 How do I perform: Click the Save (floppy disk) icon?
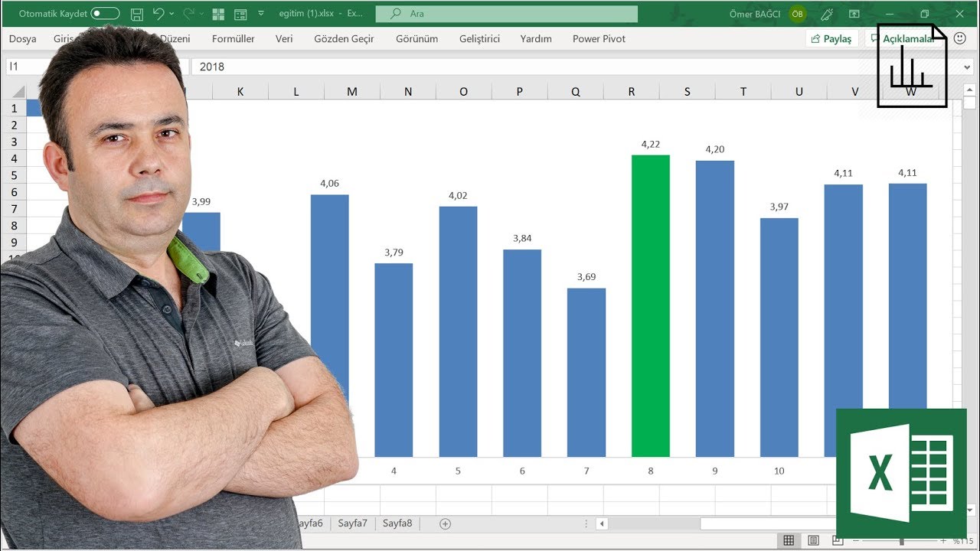137,14
